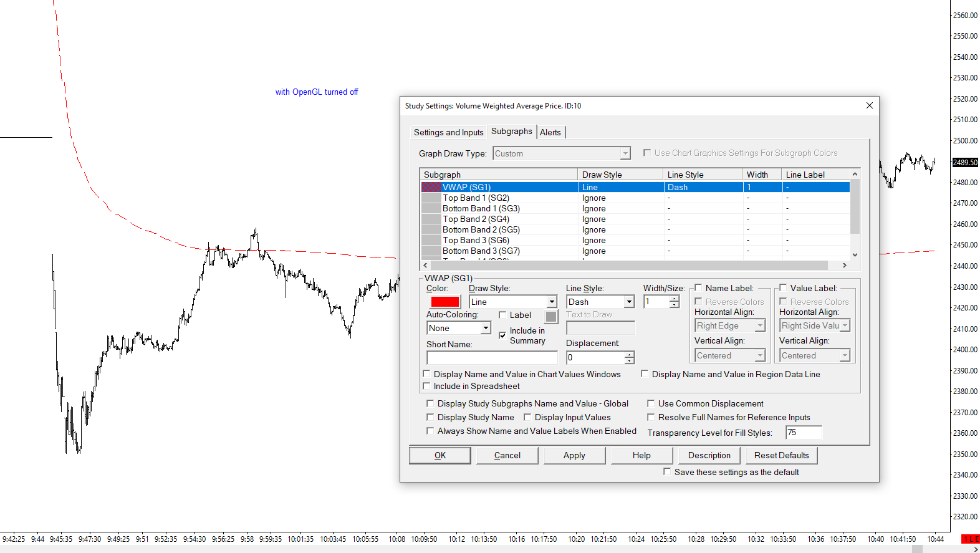Decrease Width/Size with down arrow

tap(675, 305)
